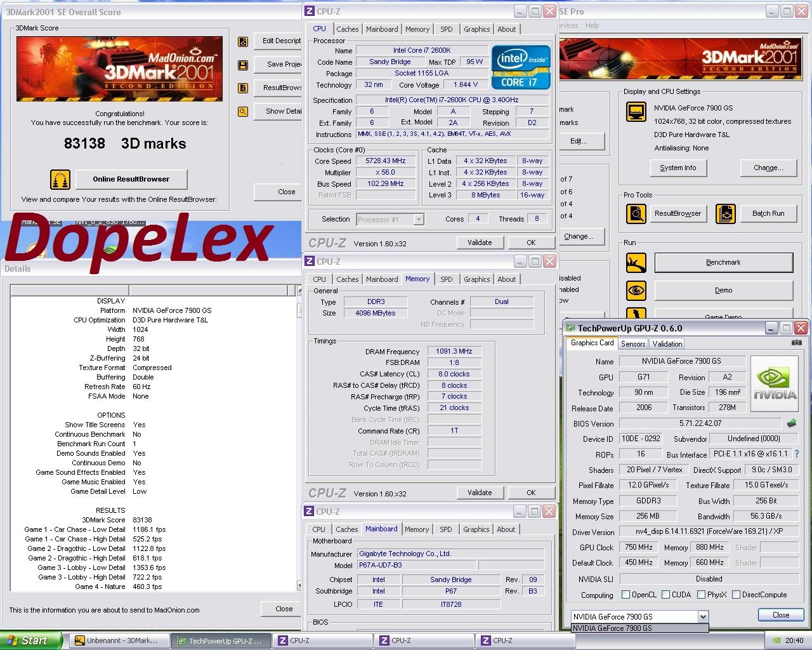Click the bus interface question mark icon
Image resolution: width=812 pixels, height=650 pixels.
pyautogui.click(x=797, y=454)
